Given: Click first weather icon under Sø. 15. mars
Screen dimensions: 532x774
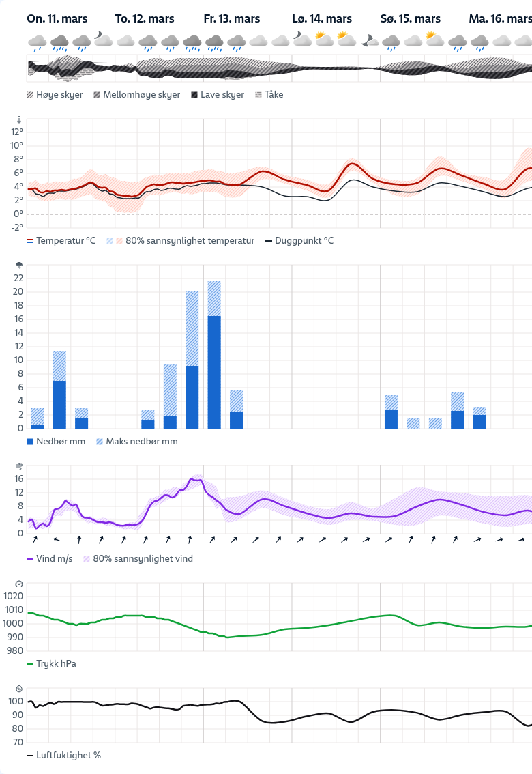Looking at the screenshot, I should pyautogui.click(x=391, y=43).
